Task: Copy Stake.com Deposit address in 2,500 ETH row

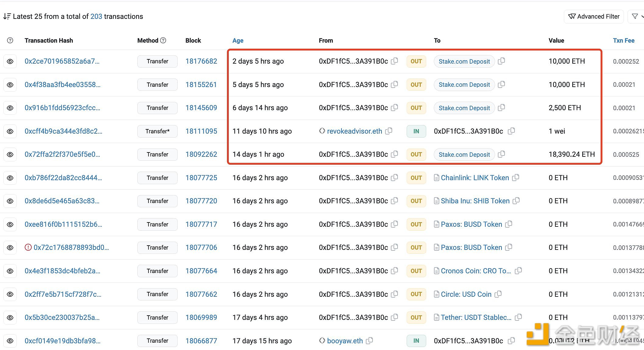Action: 501,107
